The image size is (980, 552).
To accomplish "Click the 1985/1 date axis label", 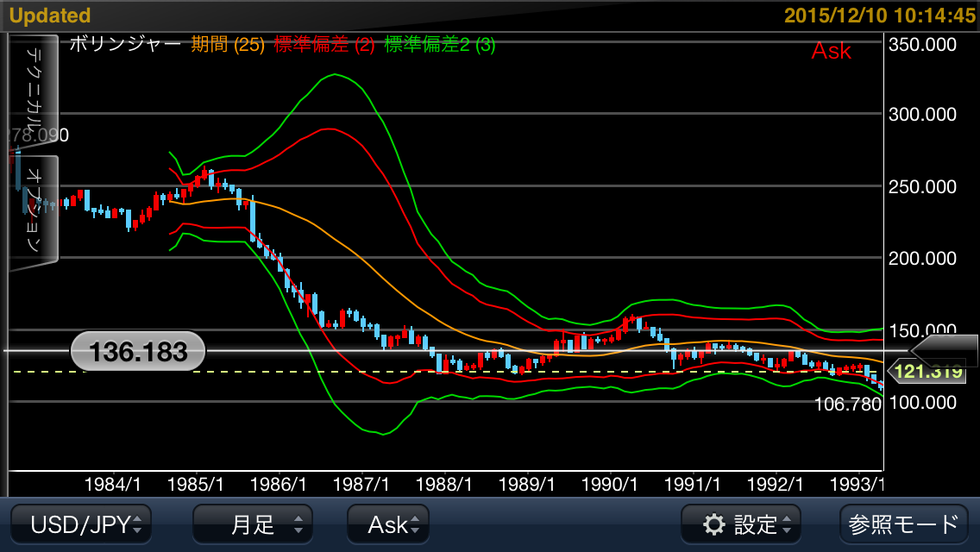I will (196, 484).
